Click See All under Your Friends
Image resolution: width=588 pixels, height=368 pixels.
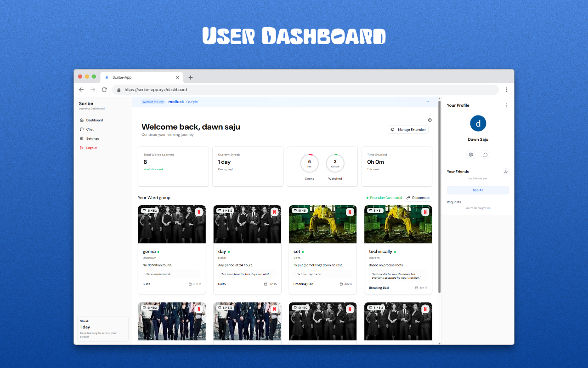click(x=478, y=190)
